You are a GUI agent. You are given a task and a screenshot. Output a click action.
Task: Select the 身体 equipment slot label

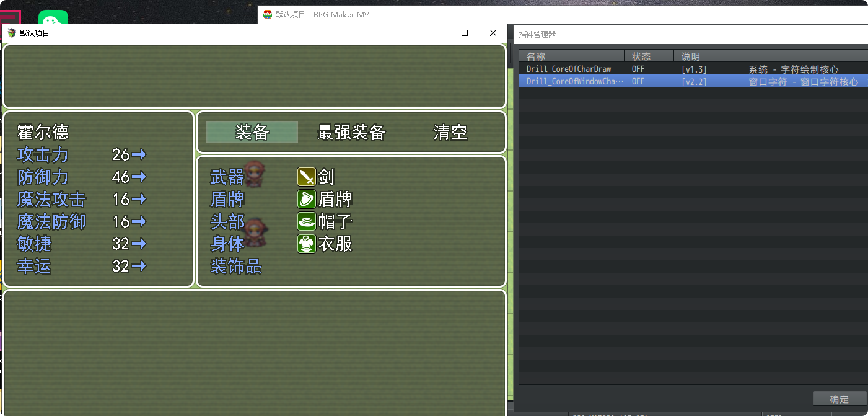coord(227,244)
